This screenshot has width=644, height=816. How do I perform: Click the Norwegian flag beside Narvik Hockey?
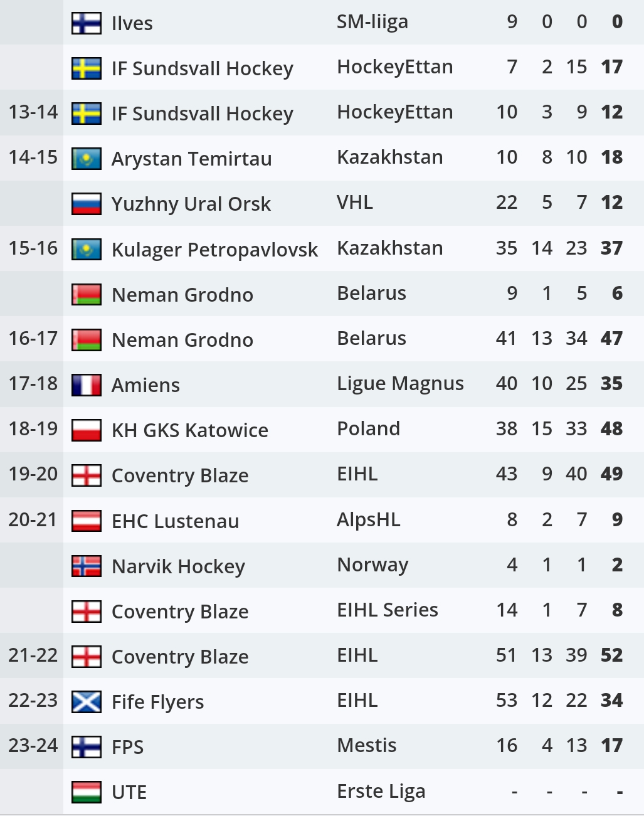coord(86,566)
